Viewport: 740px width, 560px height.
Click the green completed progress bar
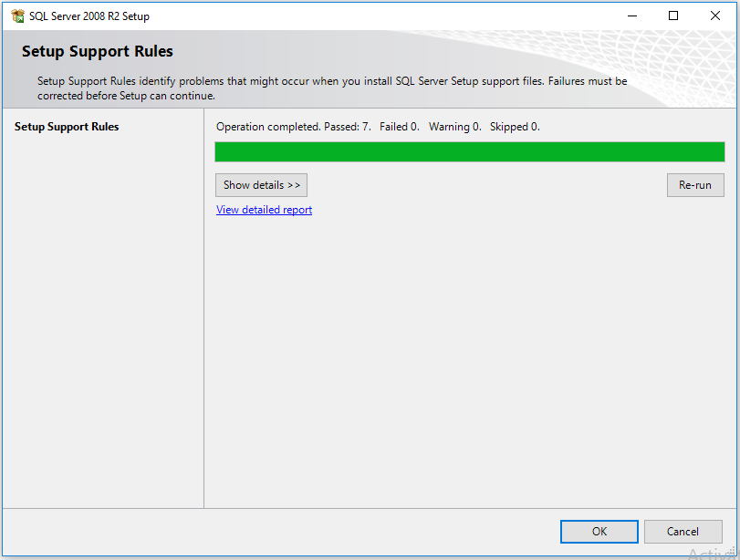(x=470, y=152)
